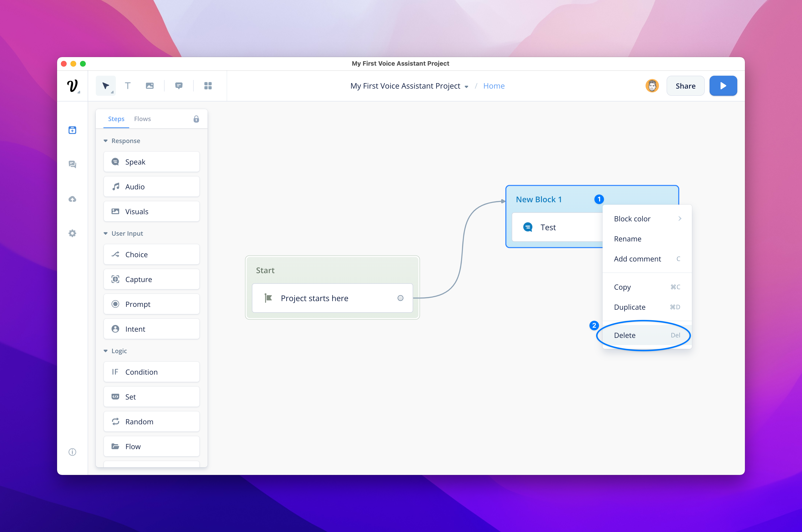Select the Condition step
This screenshot has width=802, height=532.
pos(152,372)
